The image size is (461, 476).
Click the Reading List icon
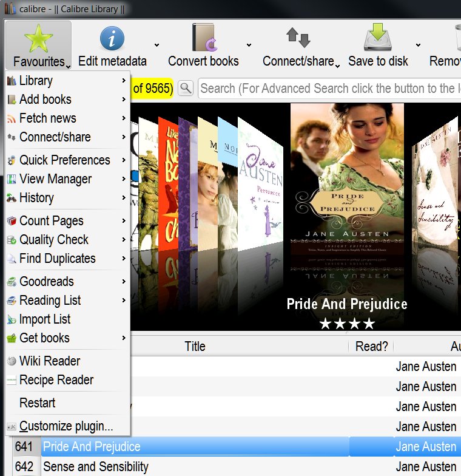[x=12, y=300]
